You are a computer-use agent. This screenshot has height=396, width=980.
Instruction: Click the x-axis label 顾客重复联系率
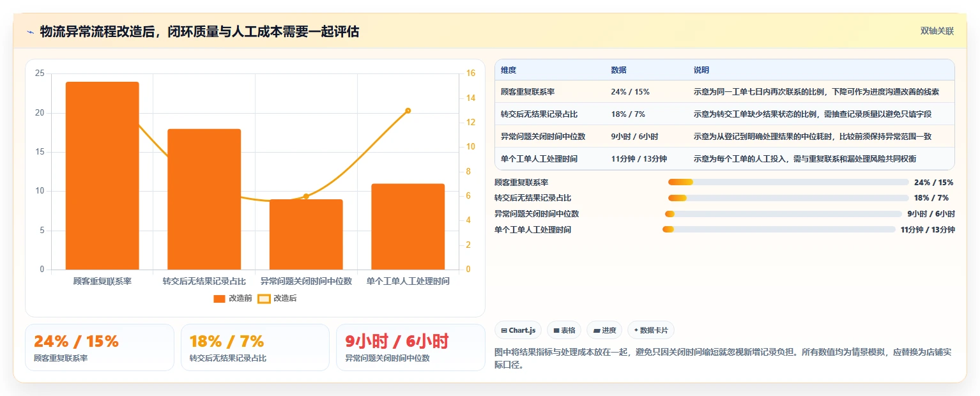[x=102, y=281]
